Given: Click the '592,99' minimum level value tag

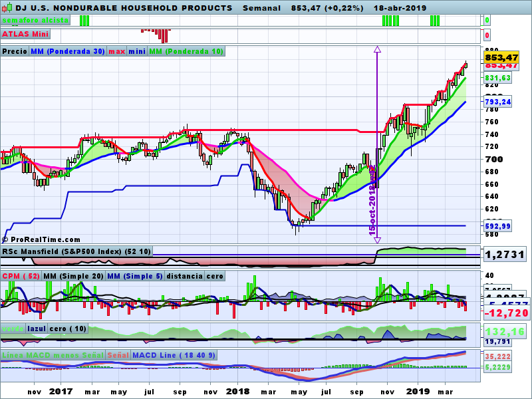Looking at the screenshot, I should tap(497, 226).
